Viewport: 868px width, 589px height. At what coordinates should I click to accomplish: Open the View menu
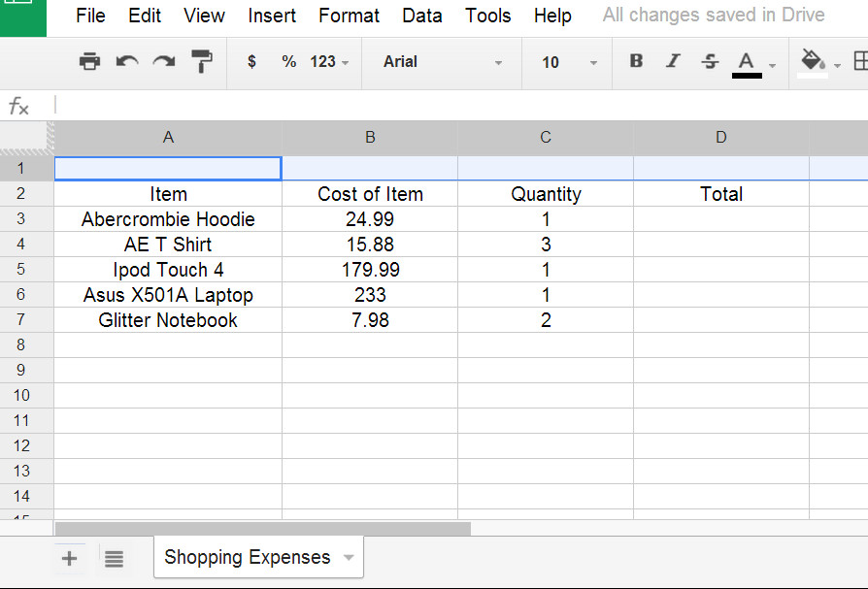[x=204, y=16]
